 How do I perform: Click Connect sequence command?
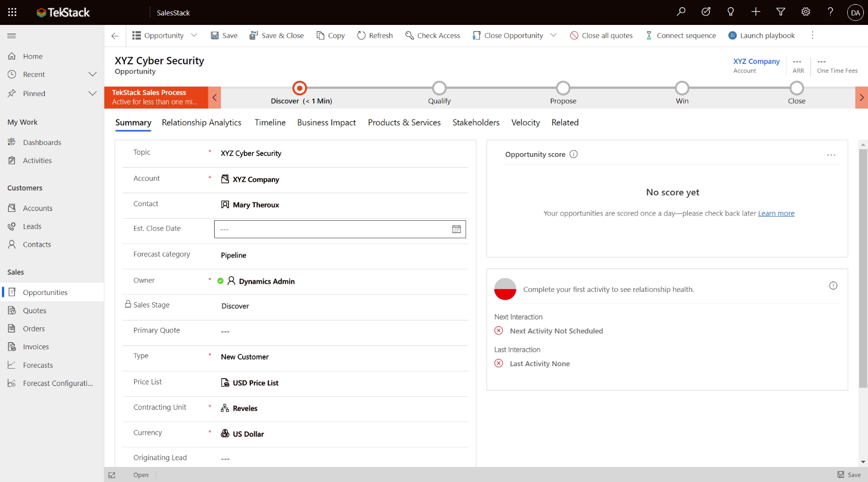click(x=680, y=35)
